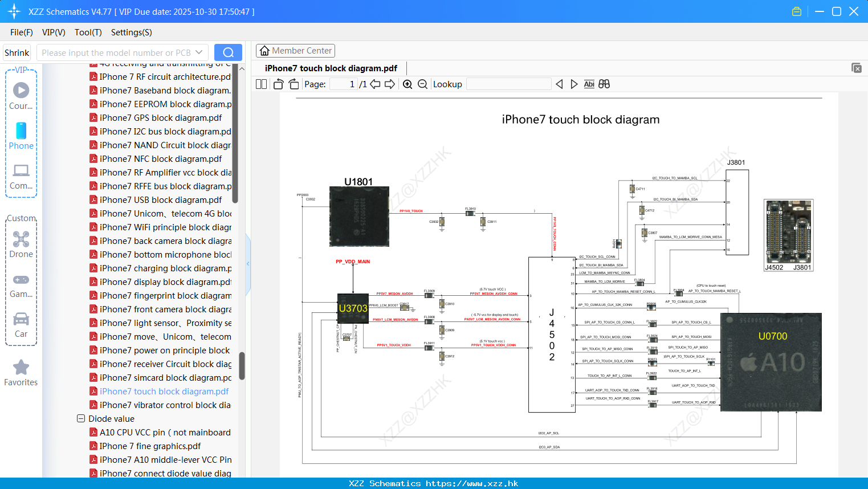
Task: Open iPhone7 vibrator control block diagram
Action: tap(161, 405)
